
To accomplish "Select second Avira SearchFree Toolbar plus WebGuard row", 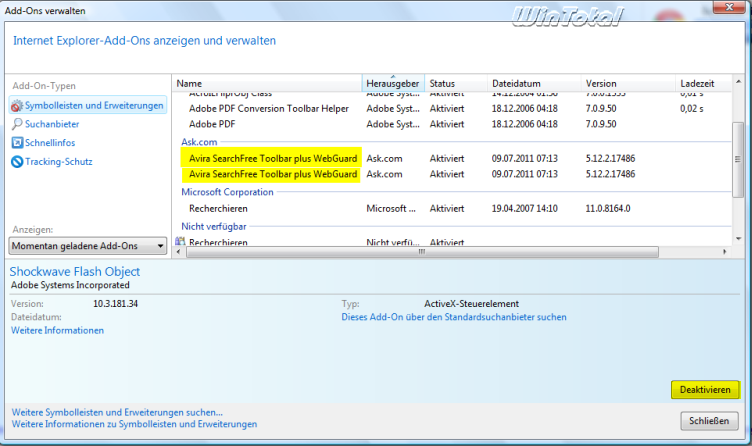I will point(451,174).
